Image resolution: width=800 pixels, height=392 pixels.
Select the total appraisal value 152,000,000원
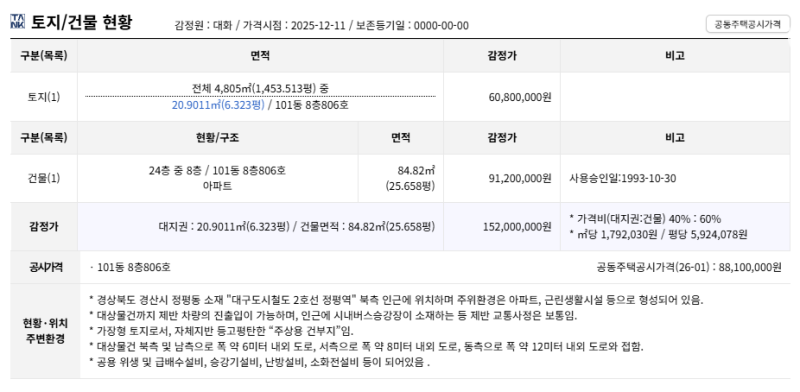pyautogui.click(x=517, y=227)
